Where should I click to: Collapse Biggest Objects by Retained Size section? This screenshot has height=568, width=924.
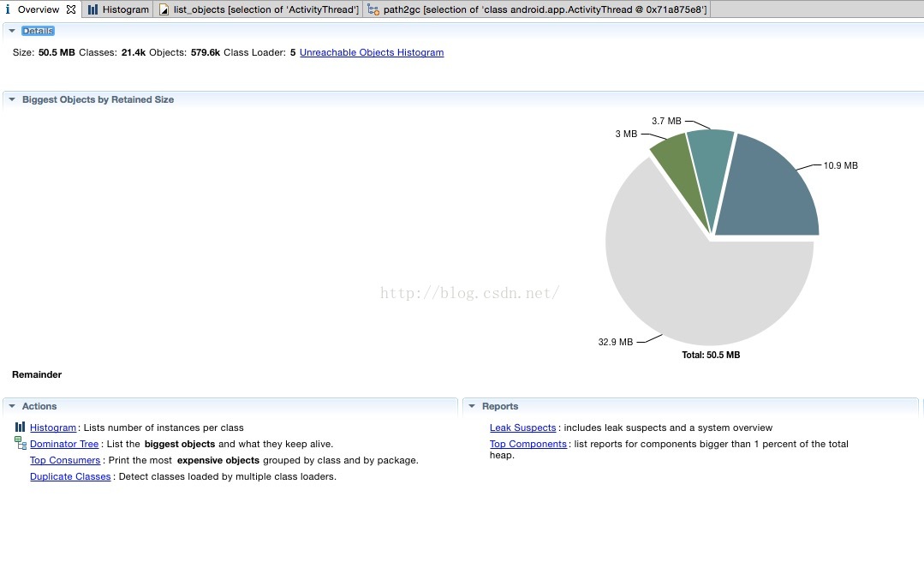click(x=12, y=99)
